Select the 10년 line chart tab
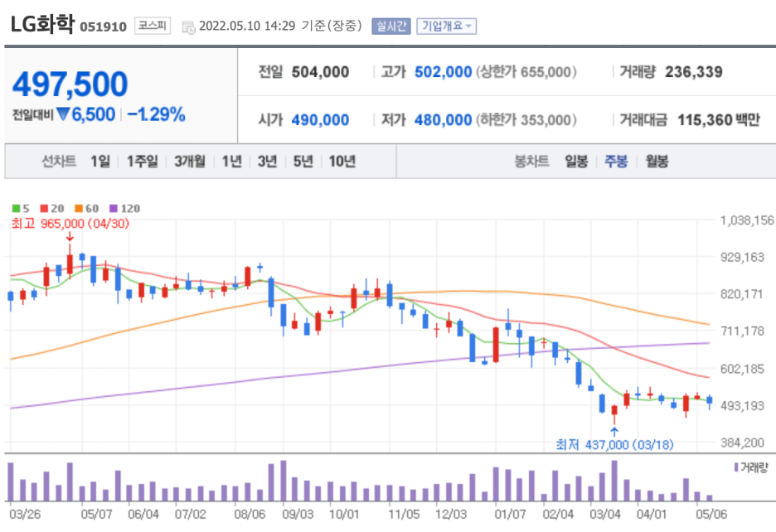This screenshot has height=532, width=776. point(342,161)
